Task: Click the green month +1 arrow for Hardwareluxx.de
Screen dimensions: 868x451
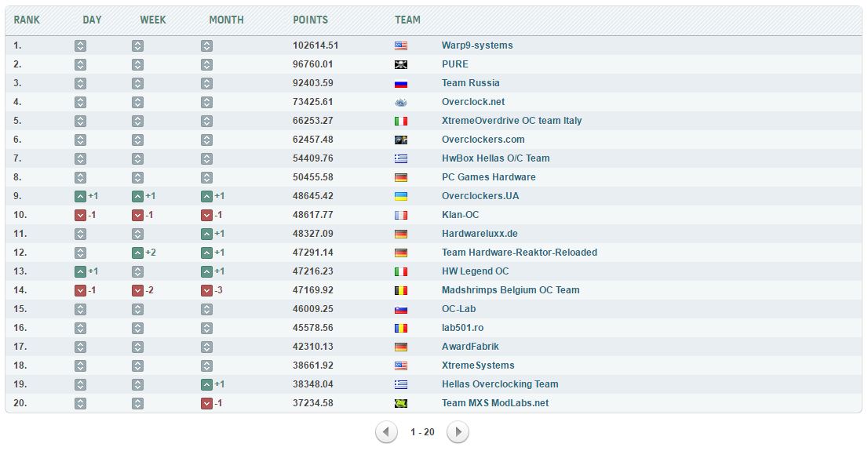Action: 206,234
